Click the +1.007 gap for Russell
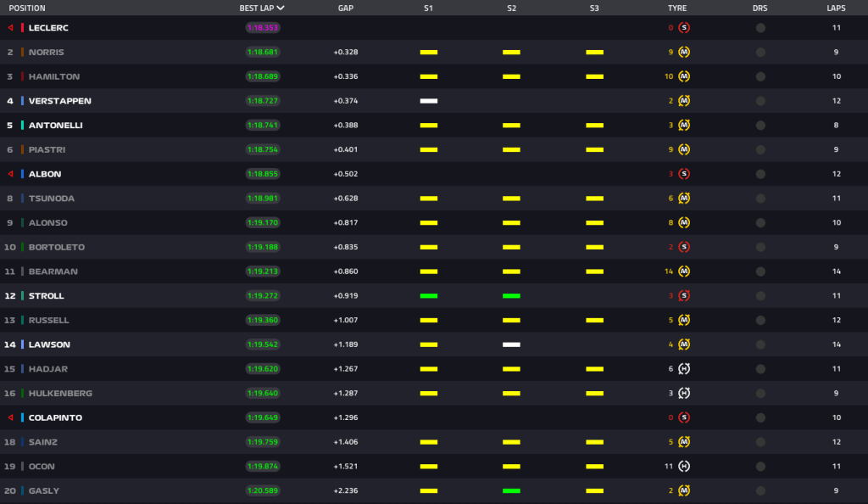This screenshot has height=504, width=868. pyautogui.click(x=346, y=320)
